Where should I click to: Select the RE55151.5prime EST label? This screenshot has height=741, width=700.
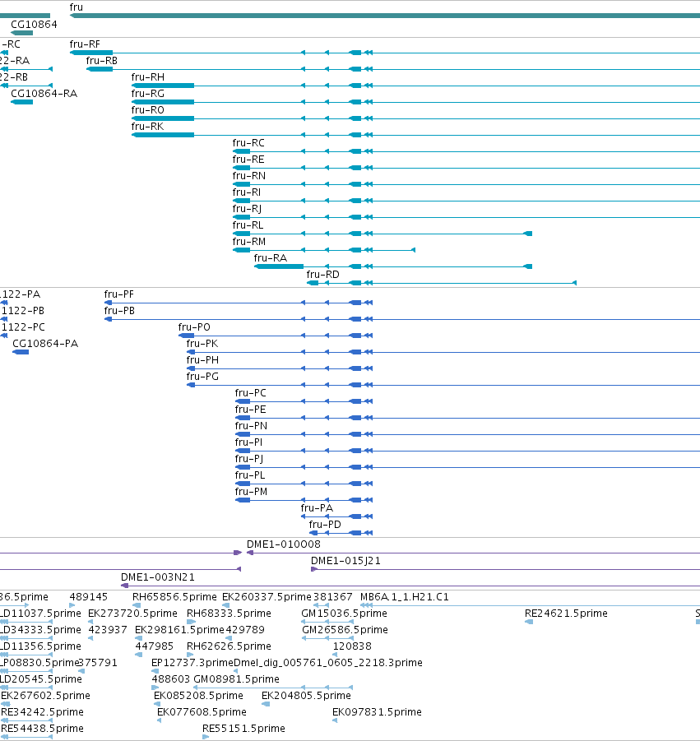coord(243,729)
